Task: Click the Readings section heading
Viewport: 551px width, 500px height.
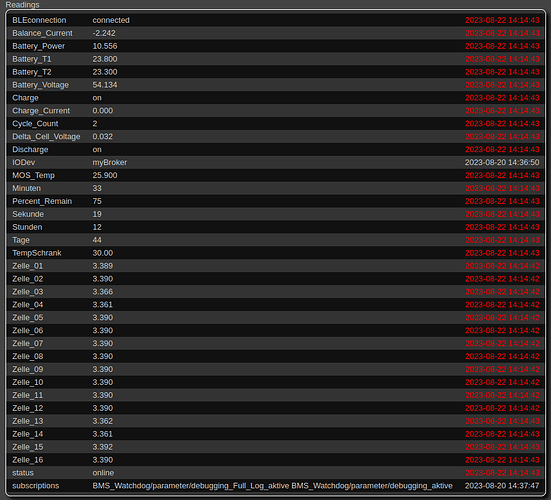Action: [x=22, y=5]
